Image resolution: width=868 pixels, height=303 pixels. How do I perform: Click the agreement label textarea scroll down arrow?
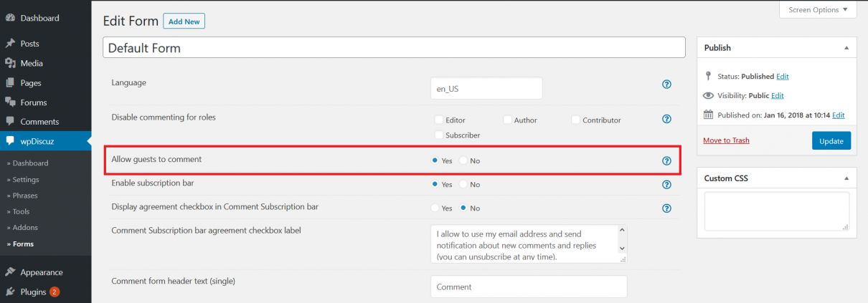(622, 249)
